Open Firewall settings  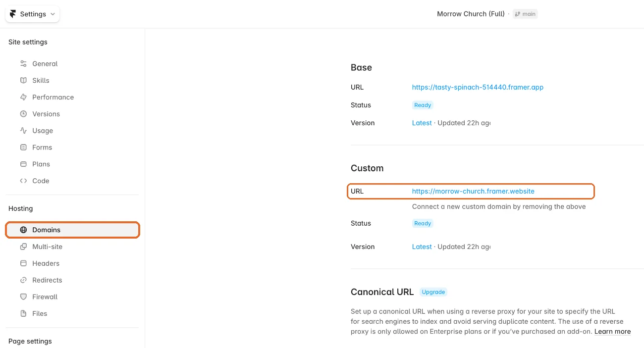coord(72,297)
